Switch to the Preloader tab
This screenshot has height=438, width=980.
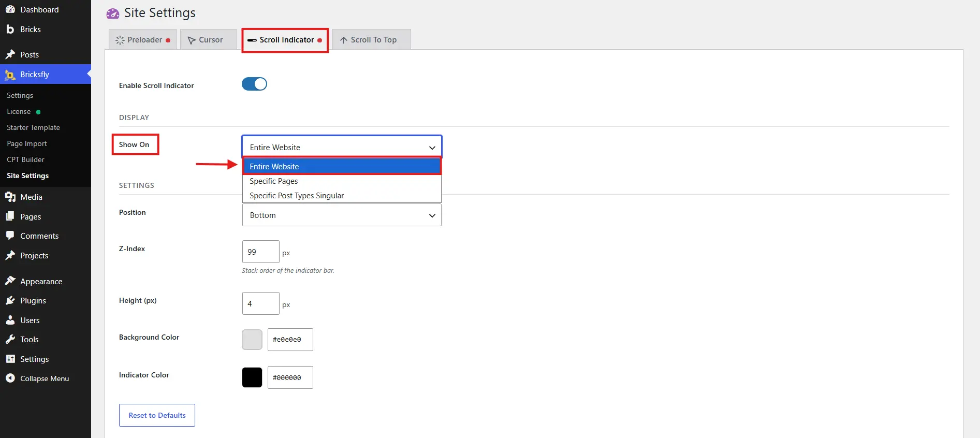[143, 39]
